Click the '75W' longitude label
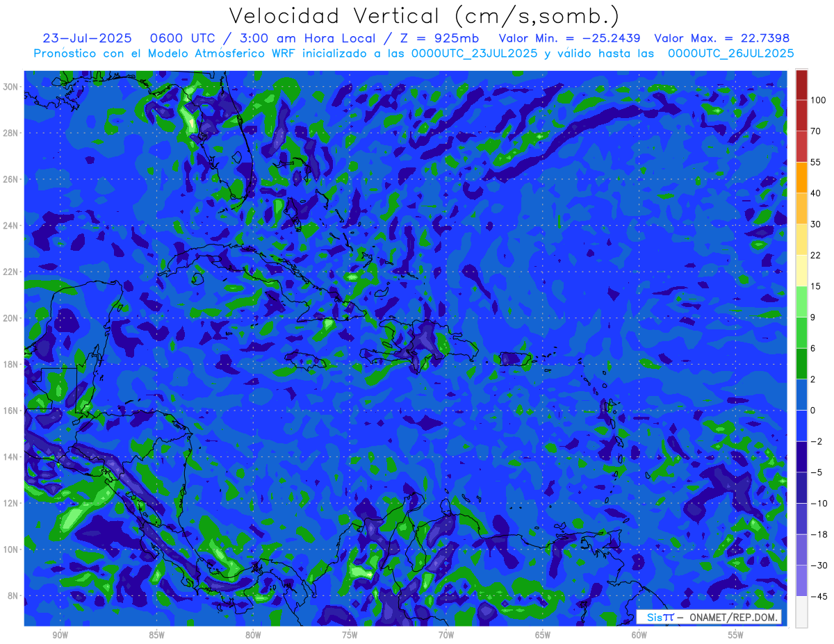Viewport: 834px width, 644px height. click(350, 635)
